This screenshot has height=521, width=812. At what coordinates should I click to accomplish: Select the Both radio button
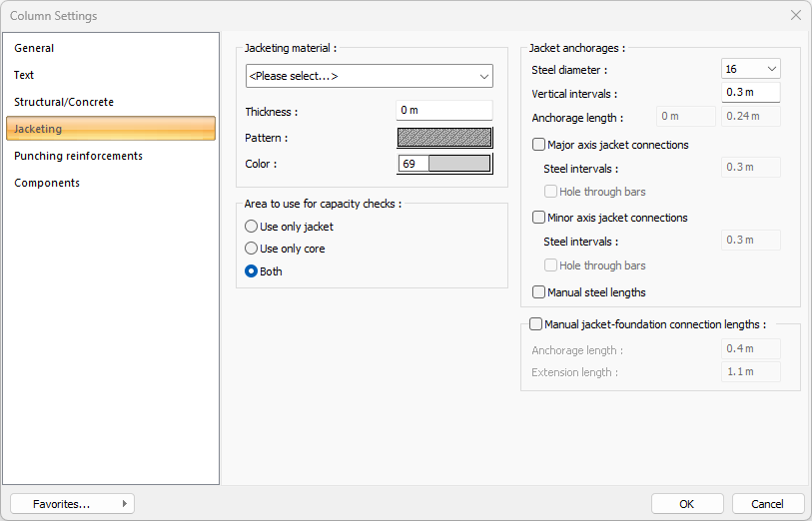pos(252,270)
